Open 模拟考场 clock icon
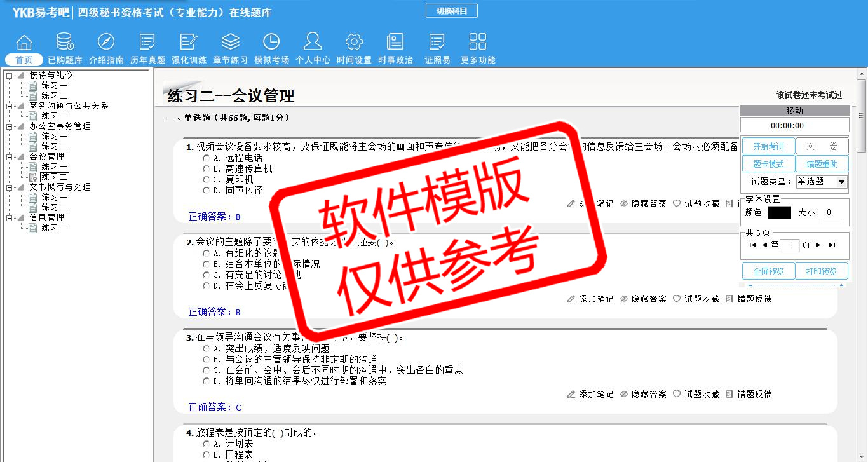 271,43
